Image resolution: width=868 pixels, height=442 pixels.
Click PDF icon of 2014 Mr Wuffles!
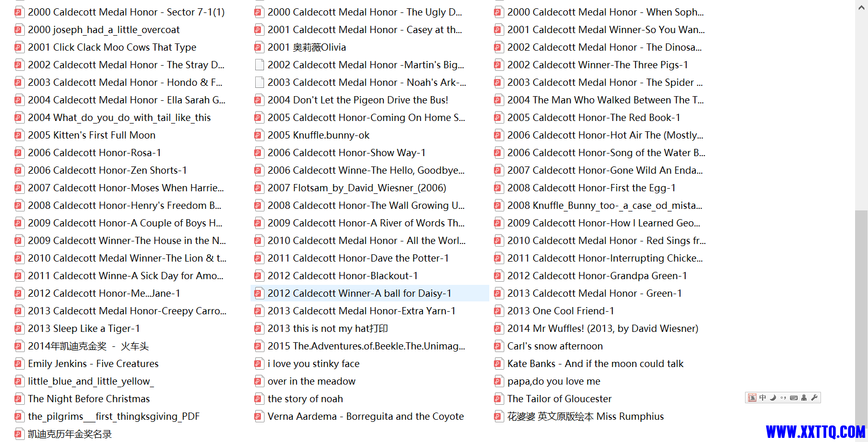pyautogui.click(x=498, y=328)
